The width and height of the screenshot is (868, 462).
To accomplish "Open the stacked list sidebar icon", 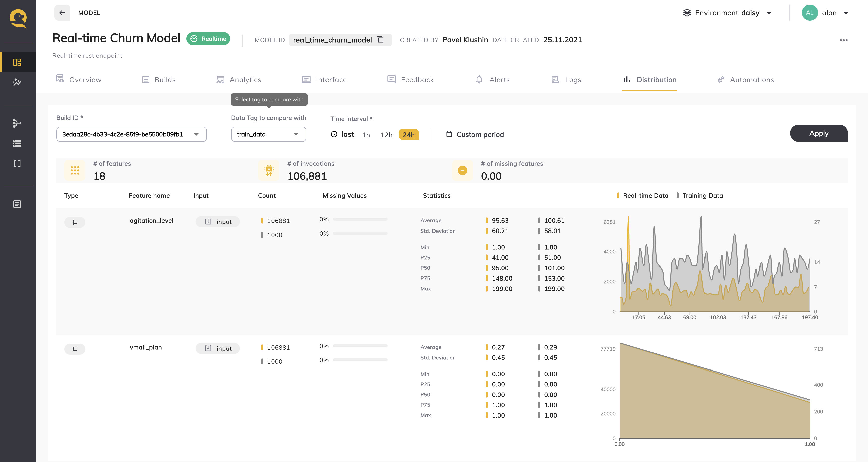I will 17,143.
